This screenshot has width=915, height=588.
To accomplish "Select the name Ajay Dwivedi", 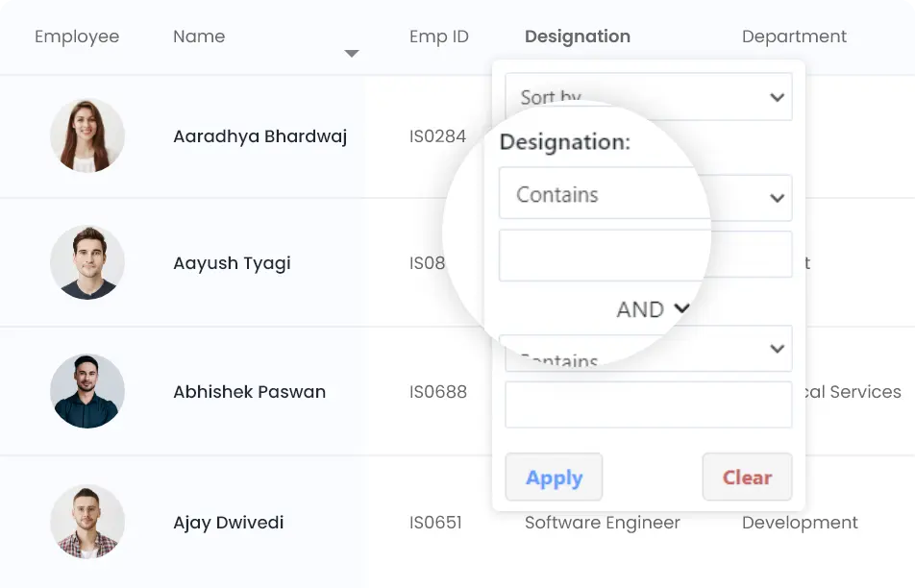I will pos(228,523).
